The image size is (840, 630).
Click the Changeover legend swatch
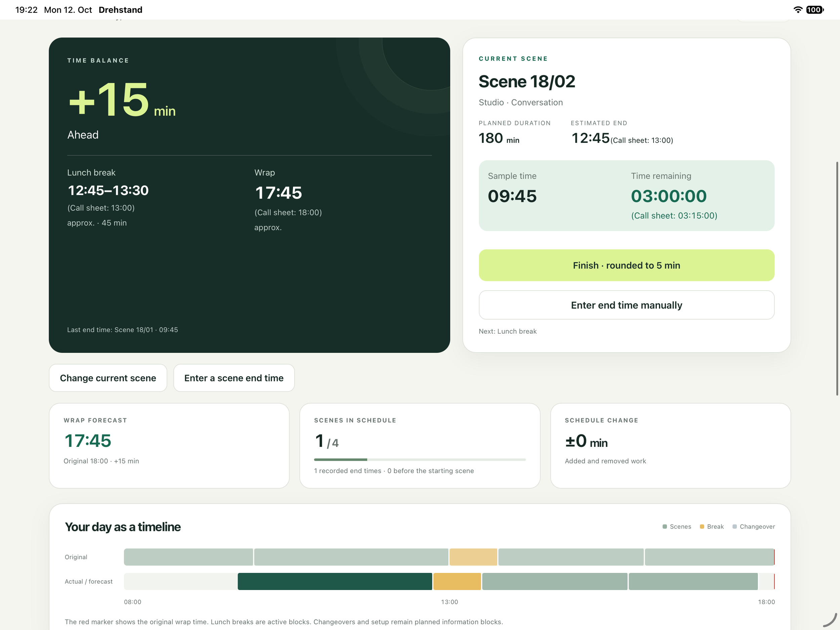pos(734,526)
